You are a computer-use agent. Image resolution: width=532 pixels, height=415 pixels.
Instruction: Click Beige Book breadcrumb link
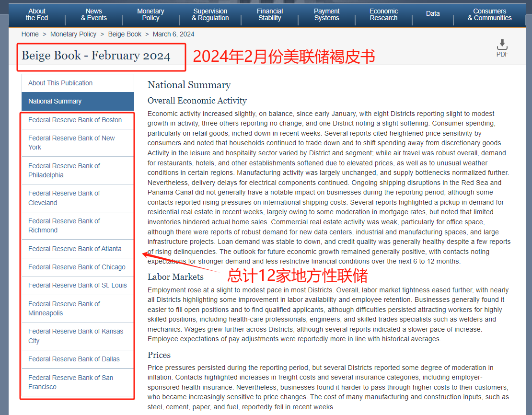tap(125, 35)
